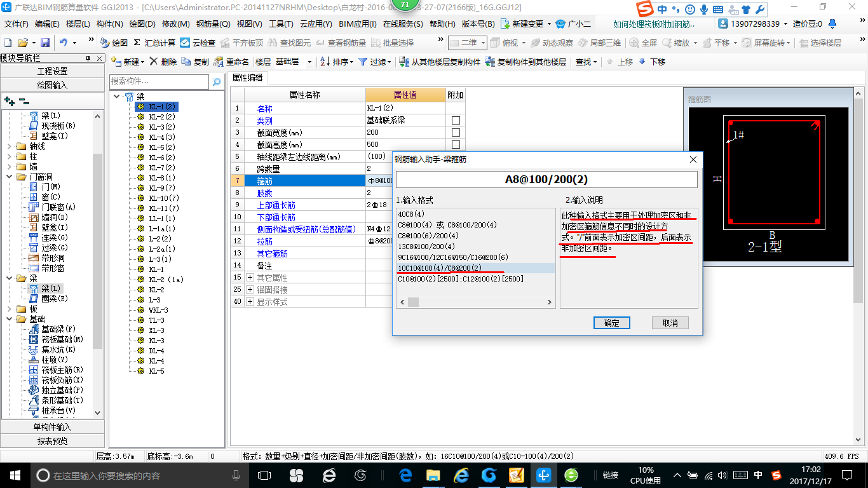Select 筏板基础(M) in the navigator tree
The image size is (868, 488).
[62, 339]
